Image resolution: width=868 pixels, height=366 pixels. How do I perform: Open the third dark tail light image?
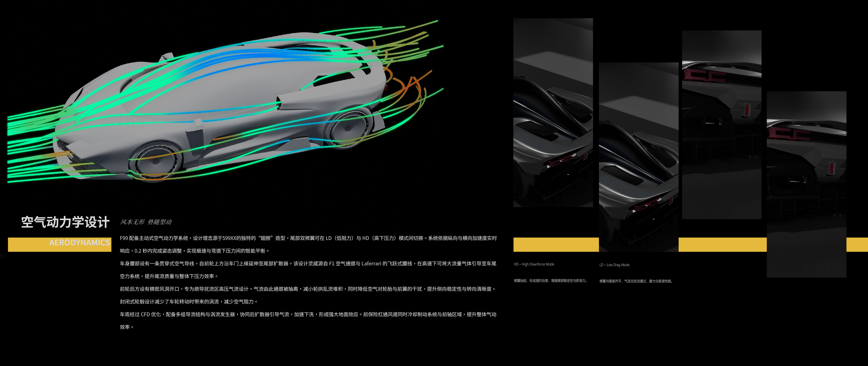tap(721, 125)
